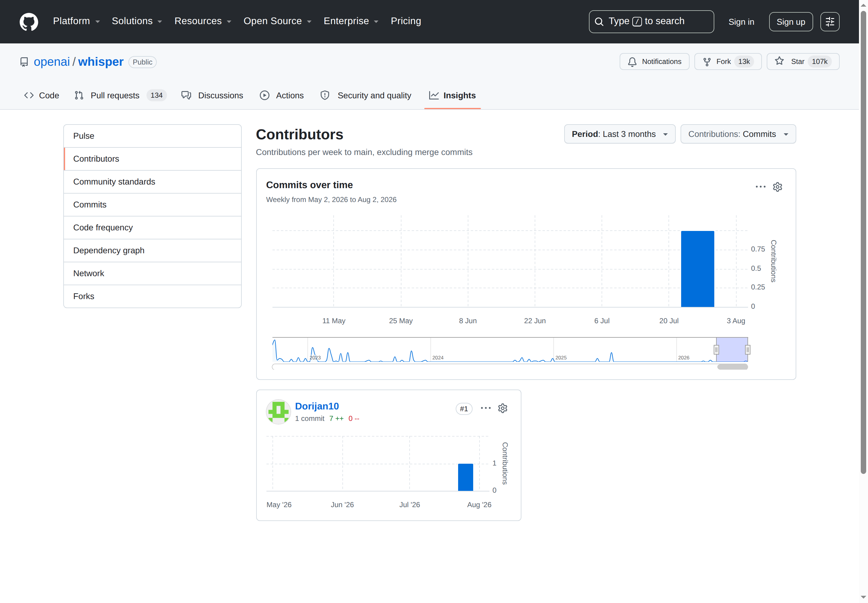Fork the repository with the Fork button

(x=728, y=62)
